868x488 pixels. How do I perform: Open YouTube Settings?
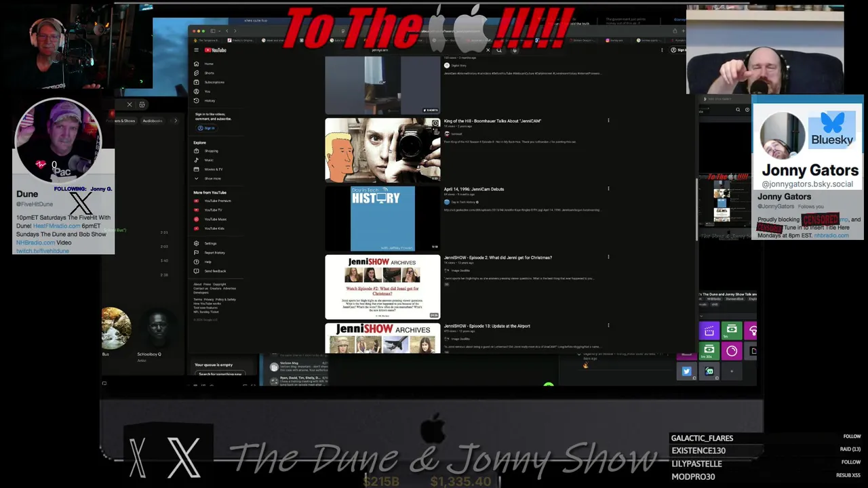[x=205, y=243]
